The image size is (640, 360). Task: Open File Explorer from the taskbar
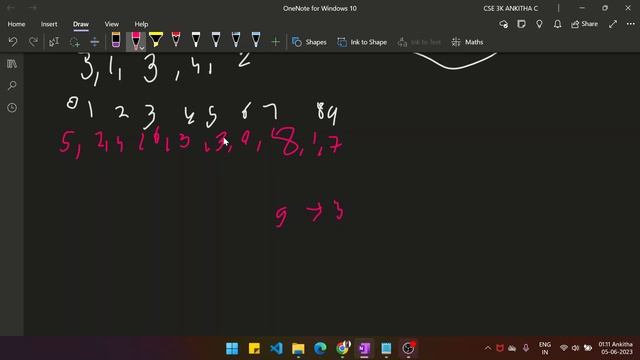pos(298,348)
